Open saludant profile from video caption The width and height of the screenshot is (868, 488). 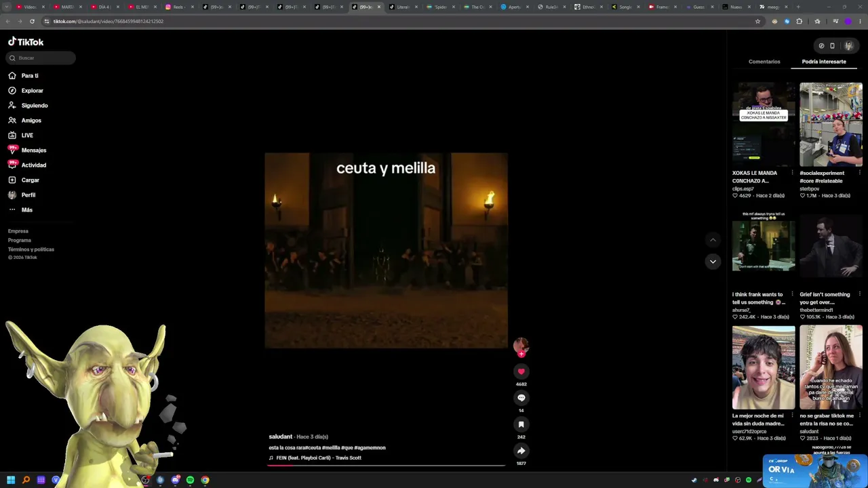pyautogui.click(x=280, y=436)
